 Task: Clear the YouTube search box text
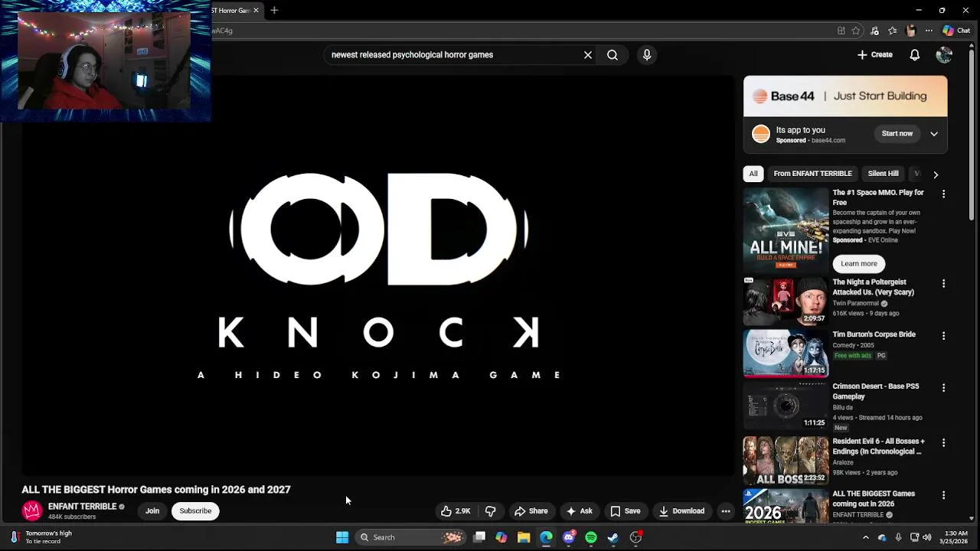[588, 55]
